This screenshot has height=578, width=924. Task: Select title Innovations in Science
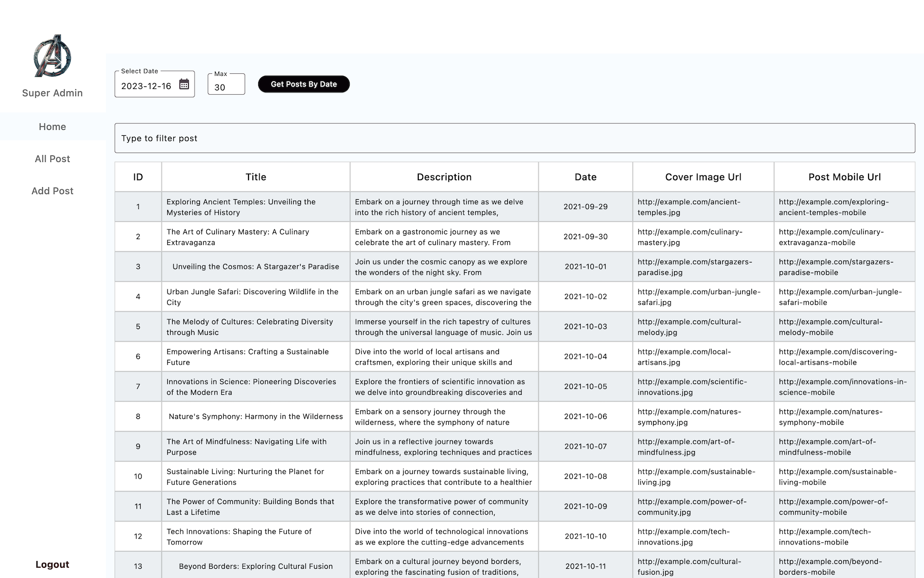251,387
